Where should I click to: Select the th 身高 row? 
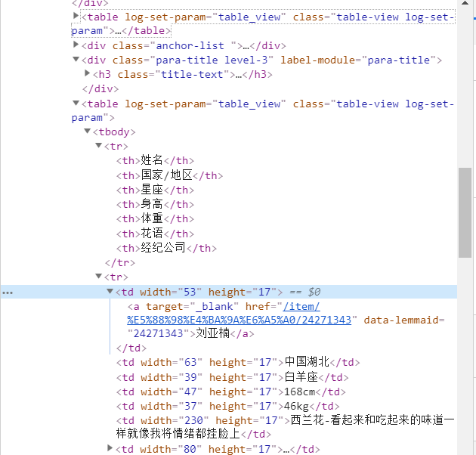[x=155, y=204]
